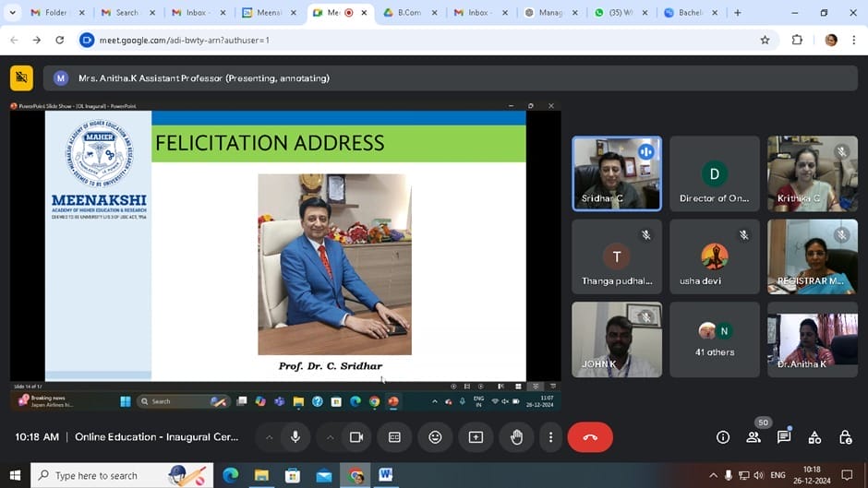868x488 pixels.
Task: Toggle the camera on or off
Action: (356, 437)
